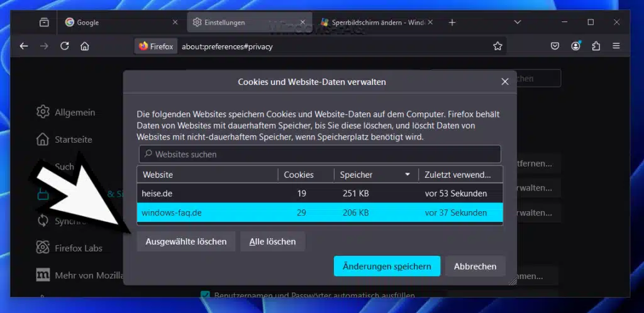Screen dimensions: 644x313
Task: Switch to the Google tab
Action: (x=121, y=23)
